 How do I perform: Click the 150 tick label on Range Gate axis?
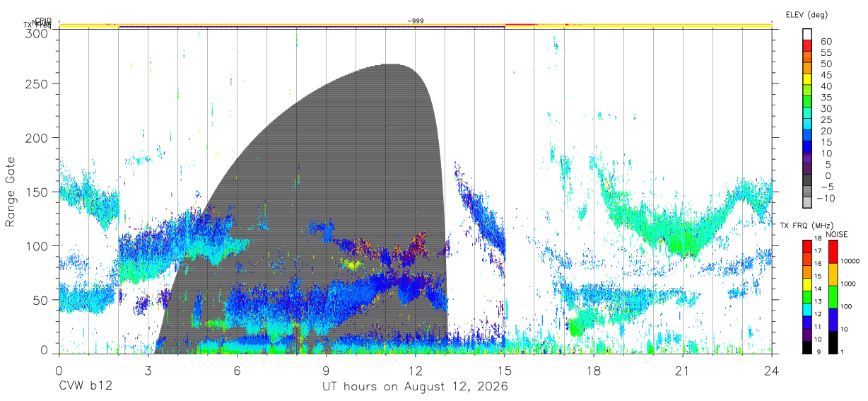point(37,192)
